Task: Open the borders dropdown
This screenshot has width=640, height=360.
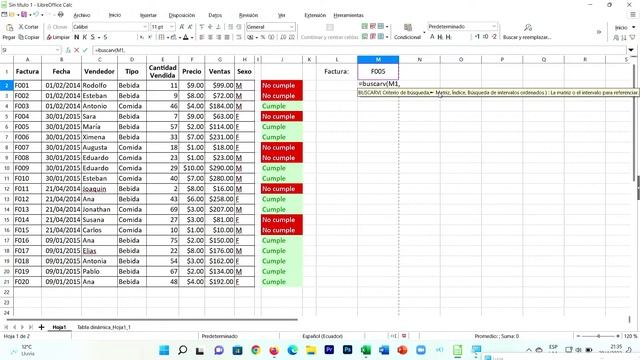Action: point(168,37)
